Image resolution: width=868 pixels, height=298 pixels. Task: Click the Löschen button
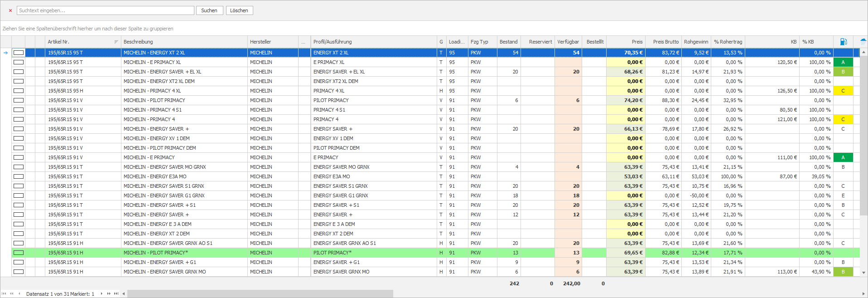(239, 10)
